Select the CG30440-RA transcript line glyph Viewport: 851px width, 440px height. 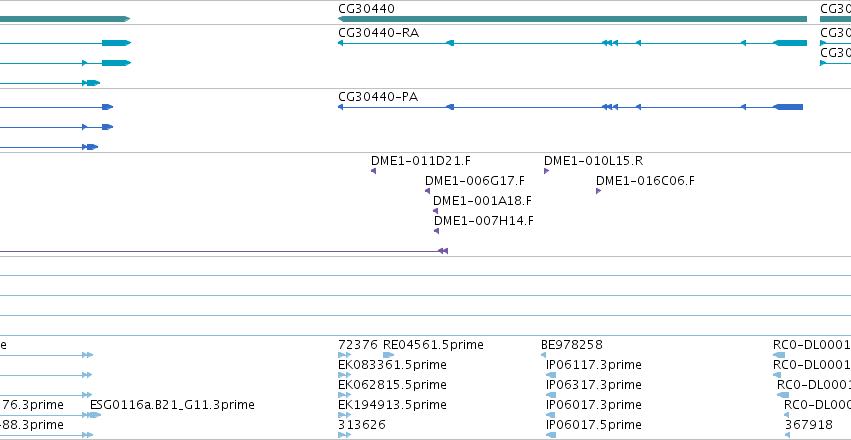tap(572, 43)
